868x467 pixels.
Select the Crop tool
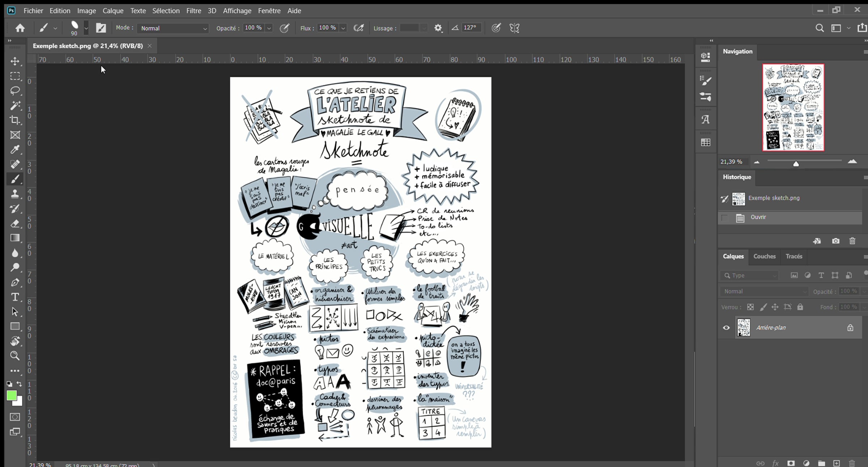[15, 120]
